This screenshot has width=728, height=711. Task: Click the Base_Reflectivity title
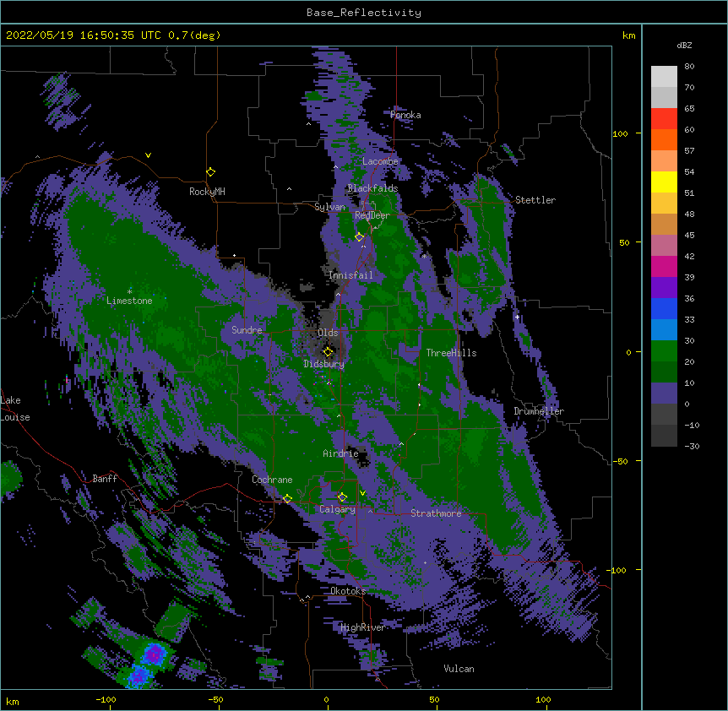click(364, 13)
